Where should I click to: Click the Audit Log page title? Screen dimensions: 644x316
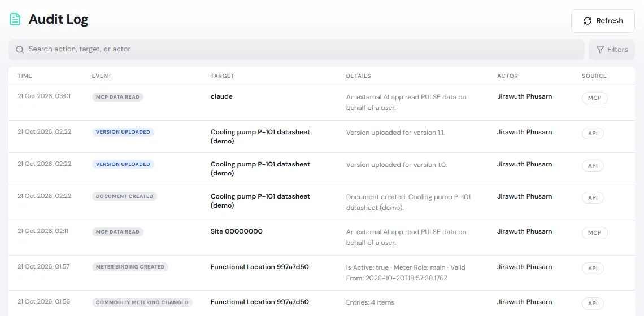(58, 19)
